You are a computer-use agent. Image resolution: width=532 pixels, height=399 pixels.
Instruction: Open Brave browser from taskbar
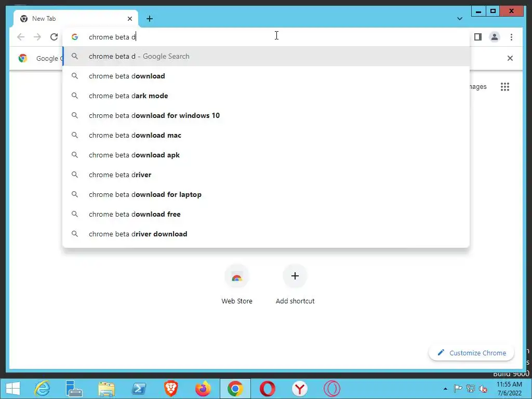tap(170, 389)
